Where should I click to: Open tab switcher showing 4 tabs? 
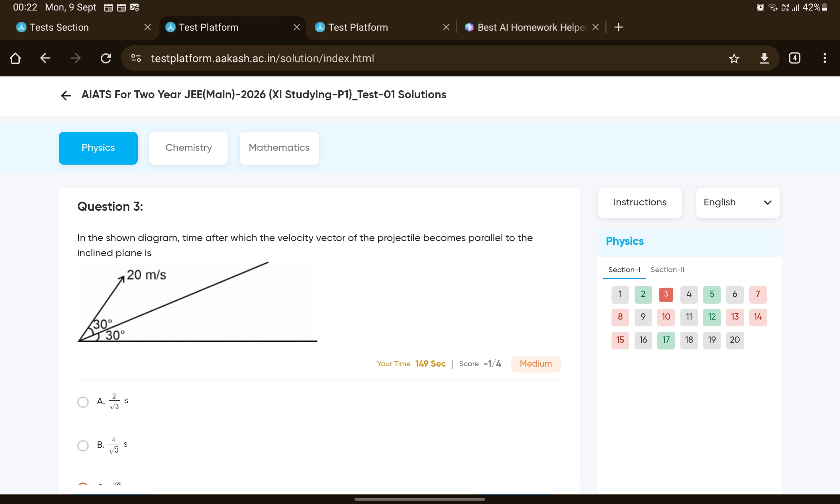click(x=794, y=58)
